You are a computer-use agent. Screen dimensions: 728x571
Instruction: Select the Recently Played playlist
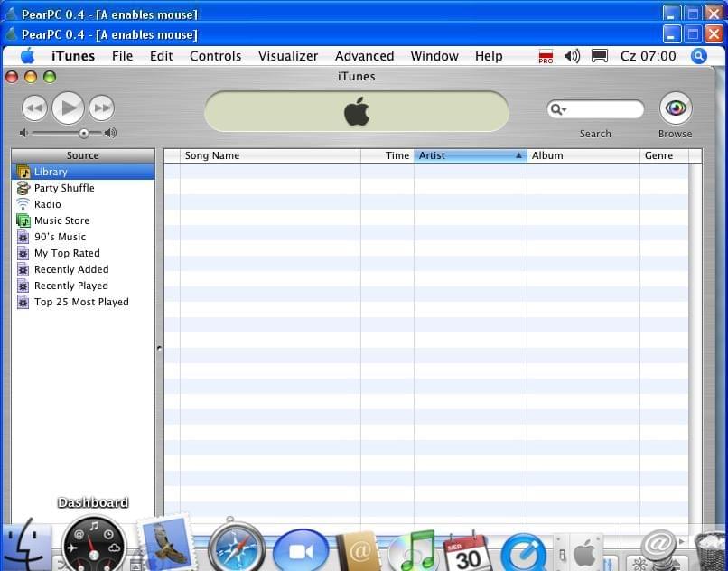(83, 285)
